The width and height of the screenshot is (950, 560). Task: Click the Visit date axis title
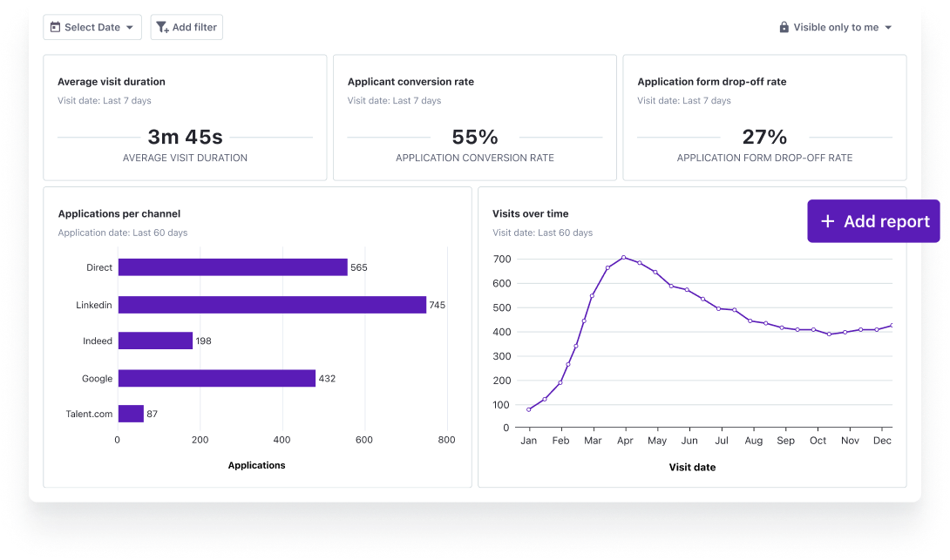click(693, 468)
